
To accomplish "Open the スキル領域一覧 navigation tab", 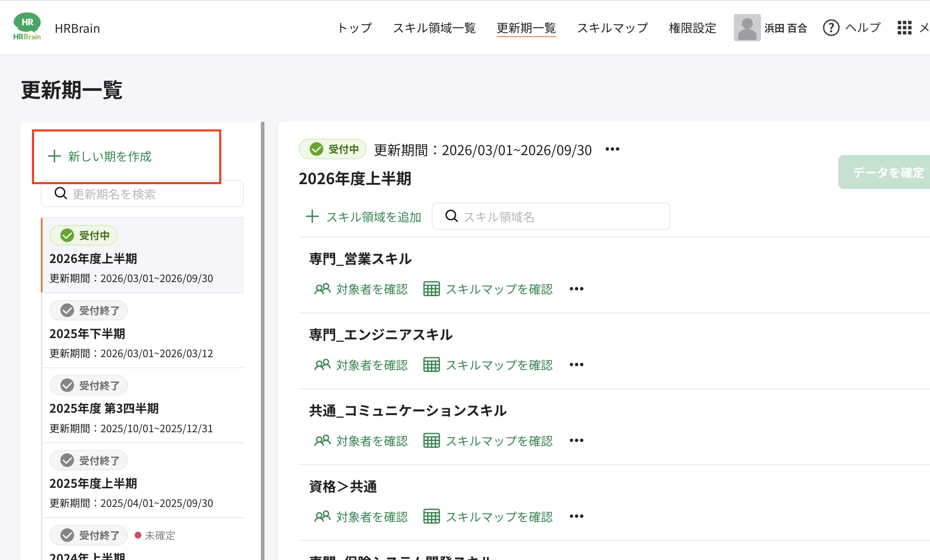I will (434, 28).
